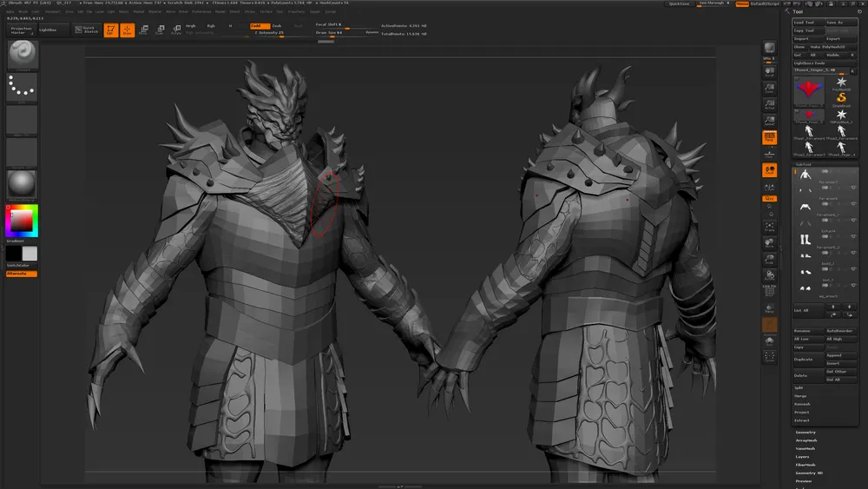Screen dimensions: 868x489
Task: Expand the FiberMesh section
Action: [806, 465]
